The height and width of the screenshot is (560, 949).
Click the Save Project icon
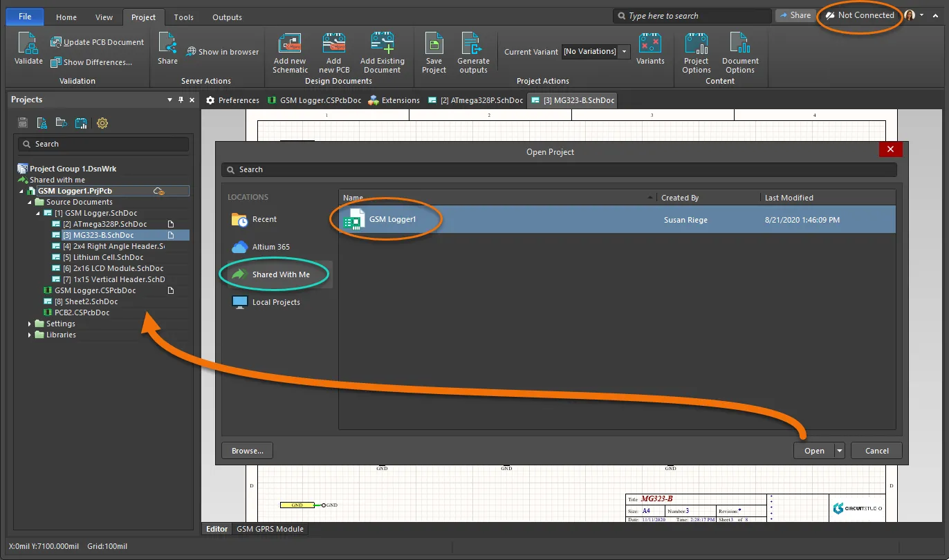[434, 43]
